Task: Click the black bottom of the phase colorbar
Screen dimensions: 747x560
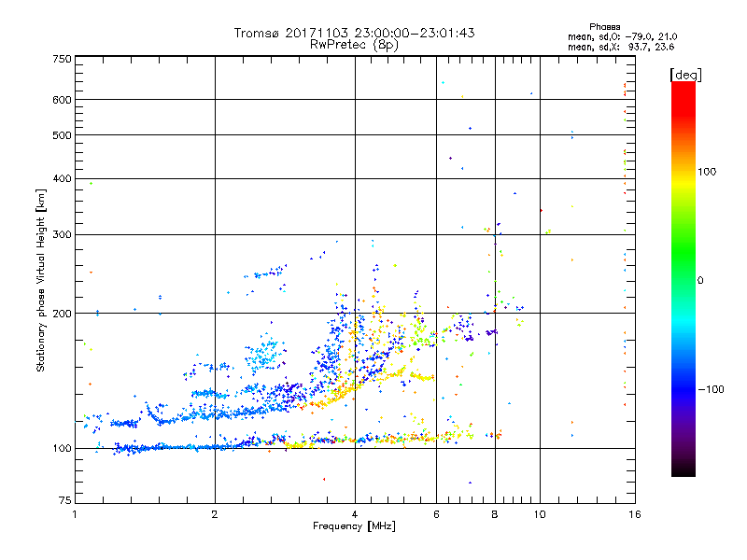Action: click(684, 470)
